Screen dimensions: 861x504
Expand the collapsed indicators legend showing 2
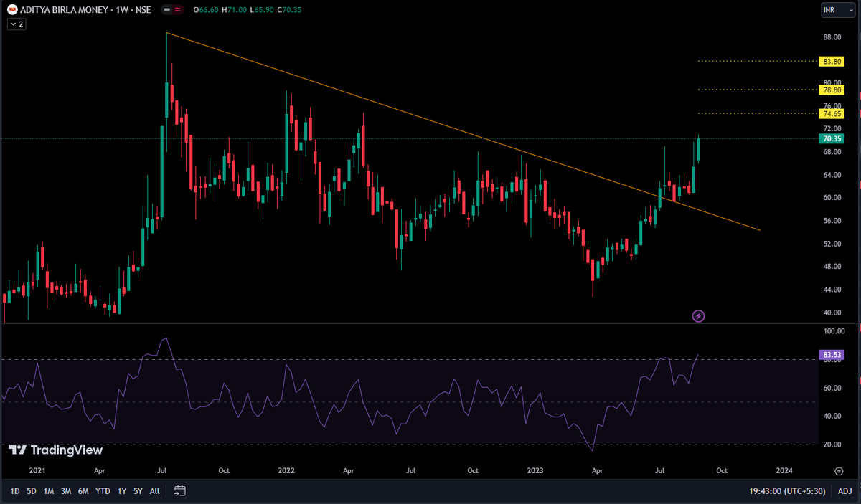17,24
